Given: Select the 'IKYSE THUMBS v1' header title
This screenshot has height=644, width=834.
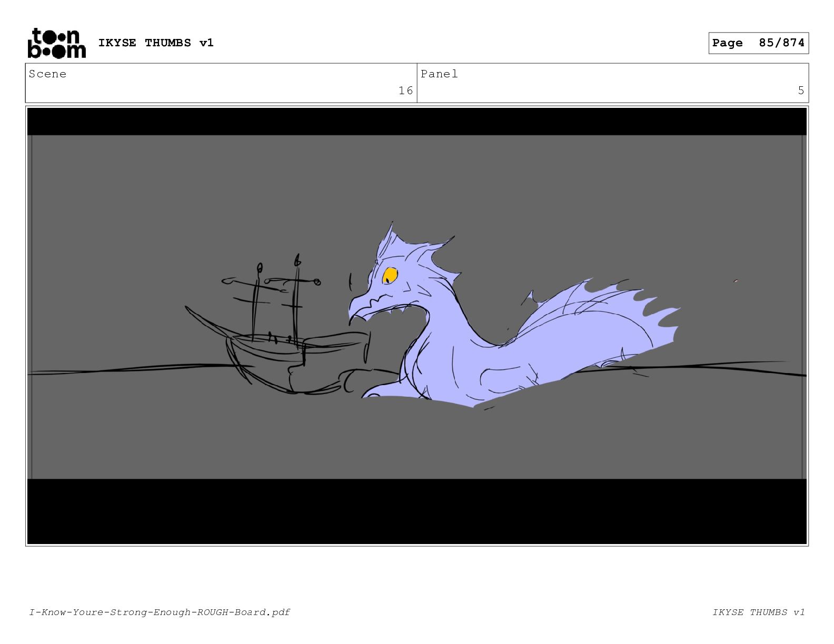Looking at the screenshot, I should pos(156,43).
